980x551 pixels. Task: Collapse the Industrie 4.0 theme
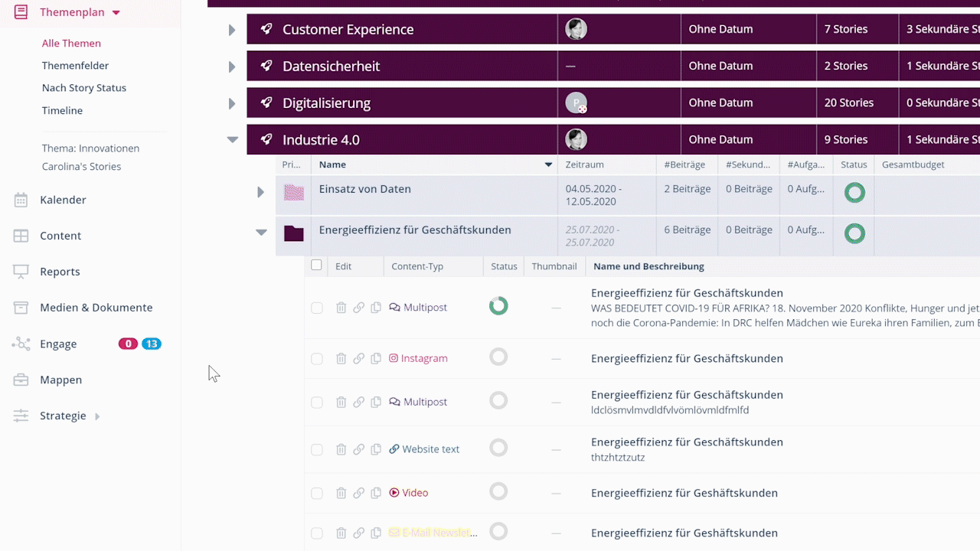pyautogui.click(x=232, y=140)
